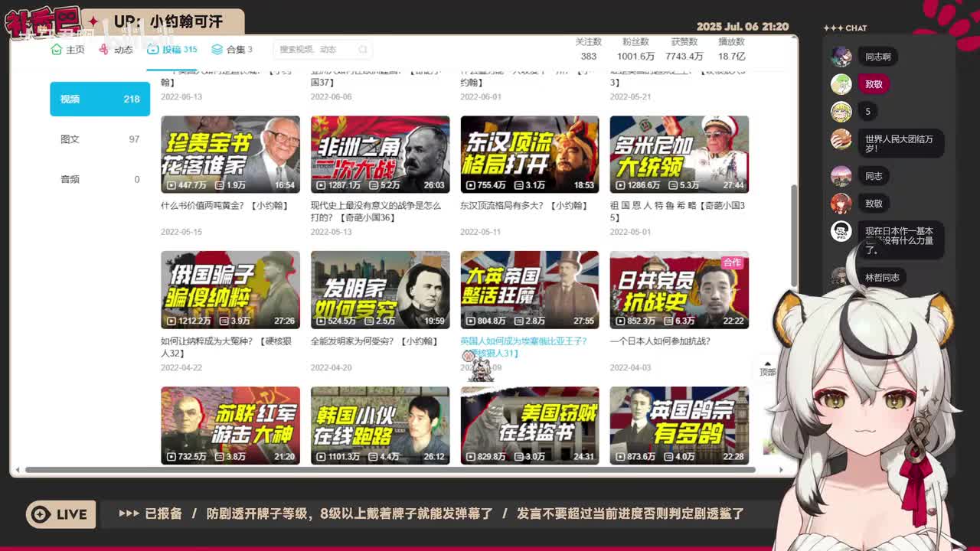This screenshot has height=551, width=980.
Task: Open the 日共党员抗战史 video thumbnail
Action: click(x=679, y=290)
